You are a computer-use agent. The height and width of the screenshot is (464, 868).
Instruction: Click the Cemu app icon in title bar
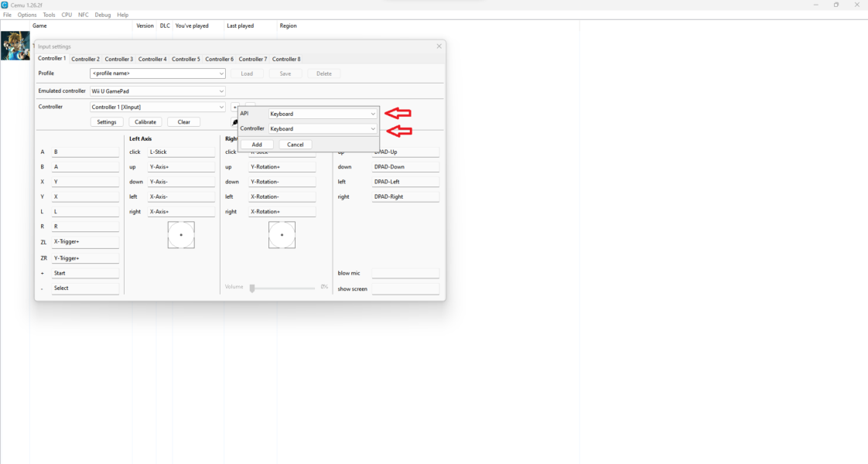(x=5, y=5)
